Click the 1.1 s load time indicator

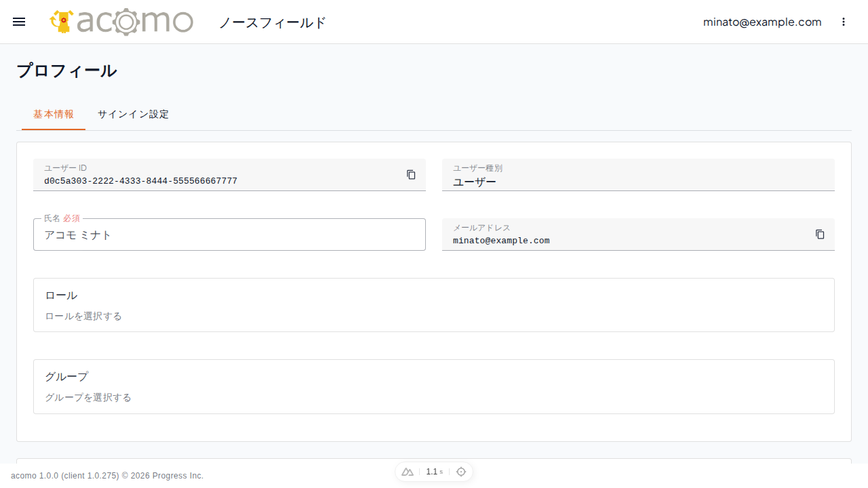pyautogui.click(x=434, y=472)
